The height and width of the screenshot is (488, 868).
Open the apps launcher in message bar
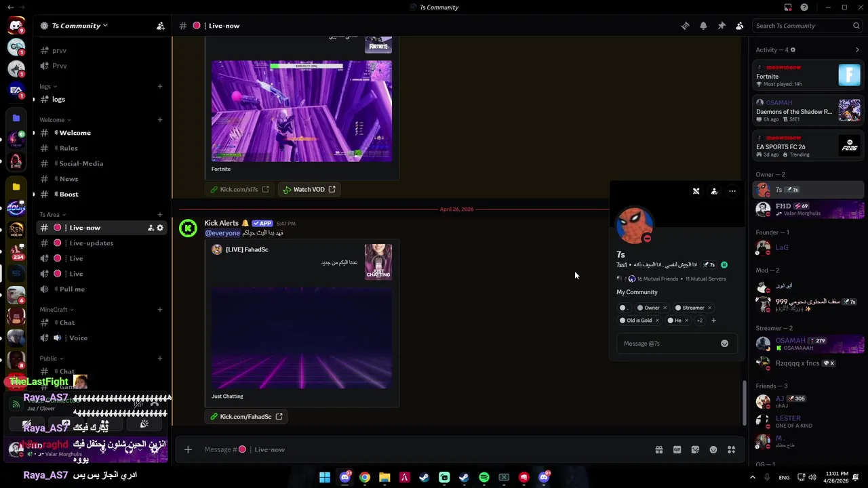click(732, 449)
